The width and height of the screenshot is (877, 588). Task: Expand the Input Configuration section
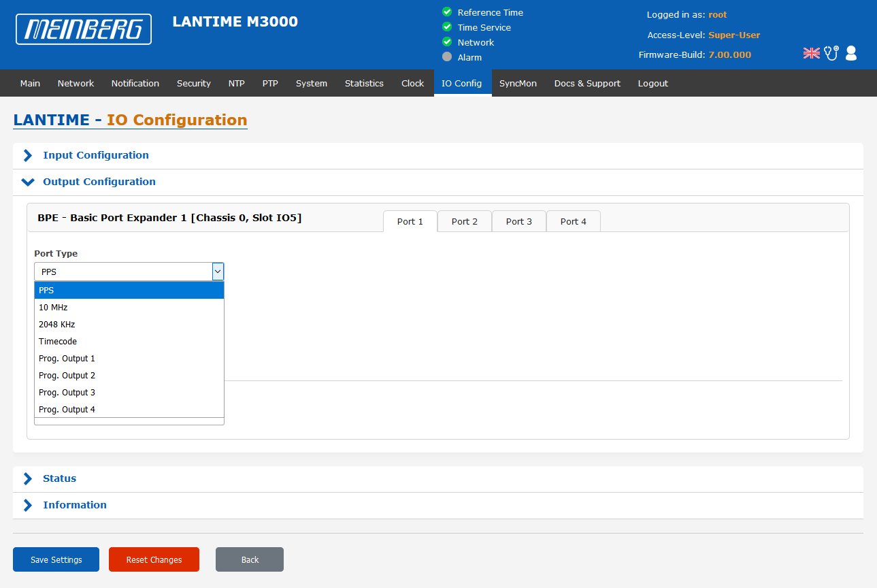coord(28,155)
